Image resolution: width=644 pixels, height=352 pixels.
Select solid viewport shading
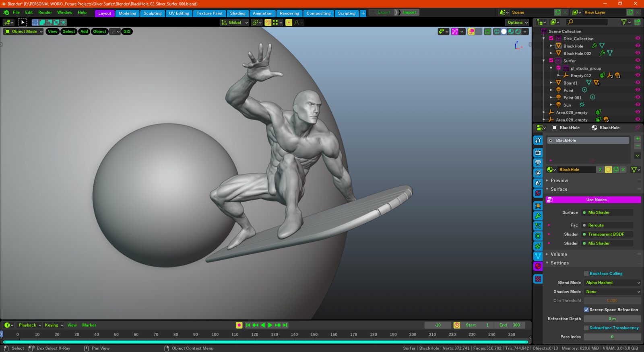point(504,31)
